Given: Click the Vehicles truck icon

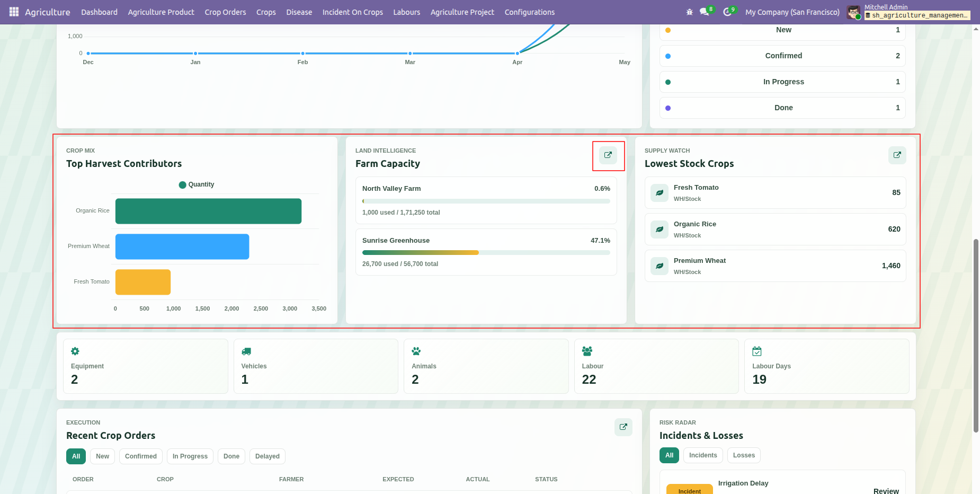Looking at the screenshot, I should pos(246,351).
